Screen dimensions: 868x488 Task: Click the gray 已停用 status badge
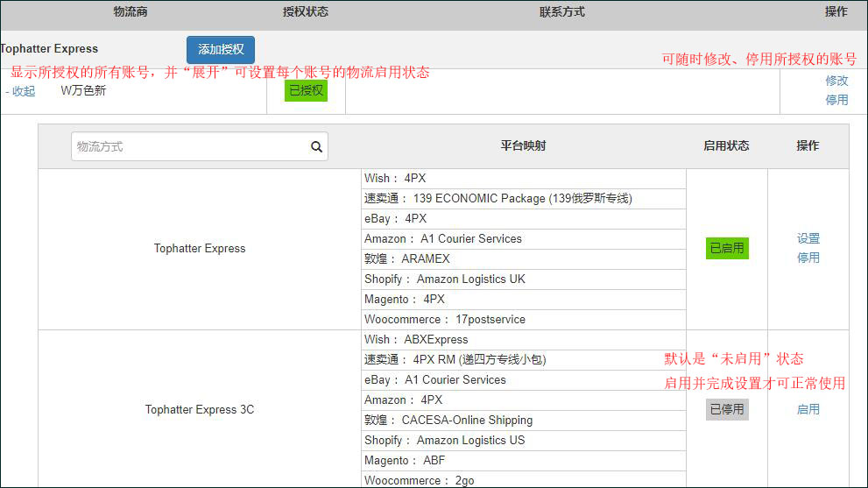(x=727, y=409)
